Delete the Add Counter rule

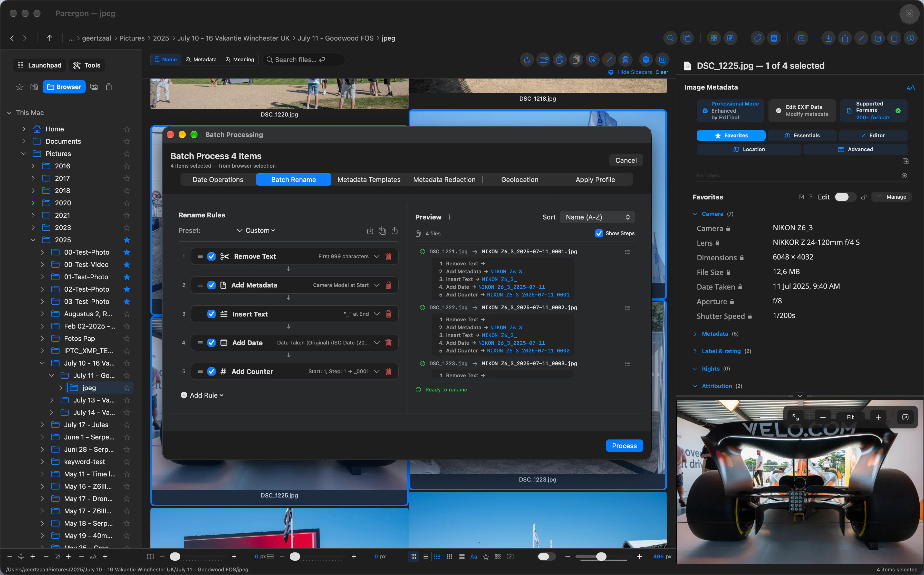[388, 371]
